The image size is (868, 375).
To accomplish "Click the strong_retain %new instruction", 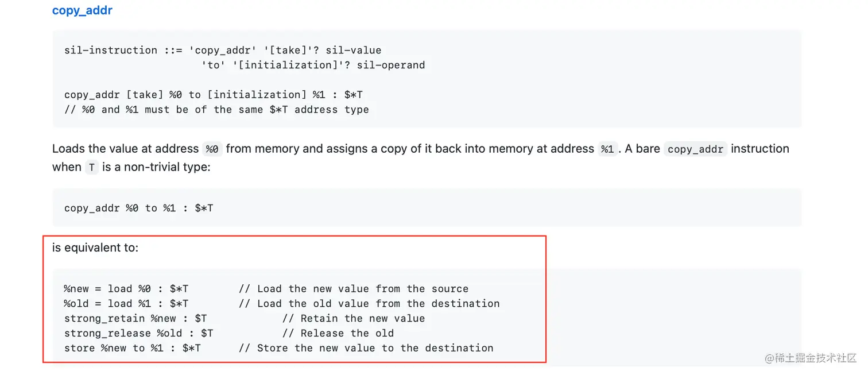I will pos(135,319).
